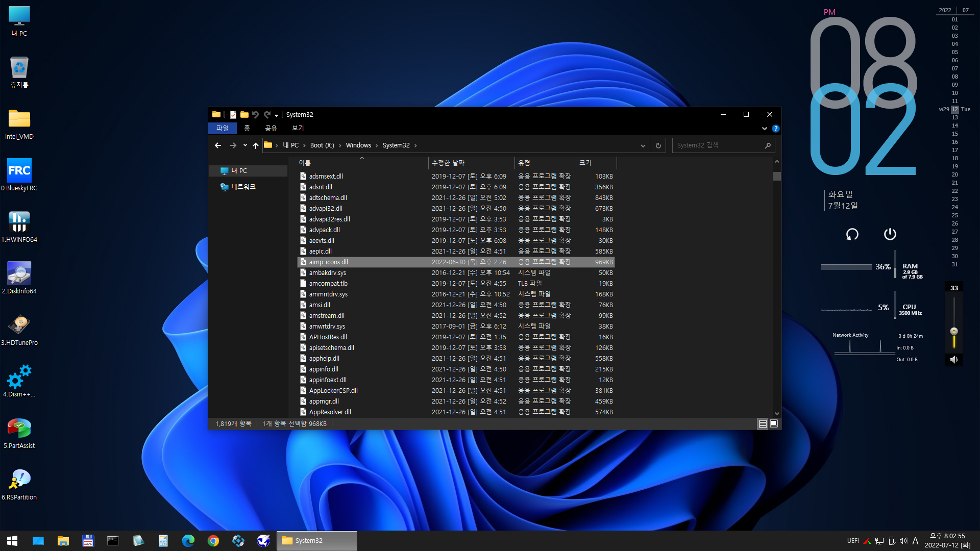Open the command prompt from the taskbar
Image resolution: width=980 pixels, height=551 pixels.
coord(113,541)
